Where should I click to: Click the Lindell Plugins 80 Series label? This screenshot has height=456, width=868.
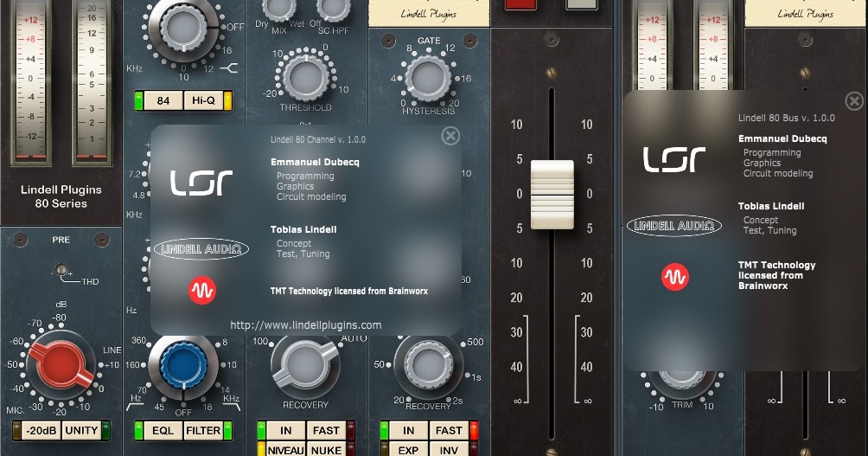click(61, 196)
